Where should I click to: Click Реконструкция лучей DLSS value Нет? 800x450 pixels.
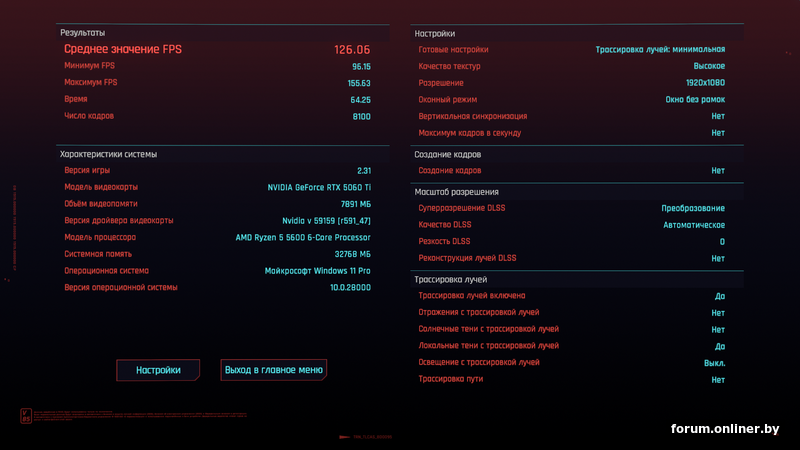[718, 259]
